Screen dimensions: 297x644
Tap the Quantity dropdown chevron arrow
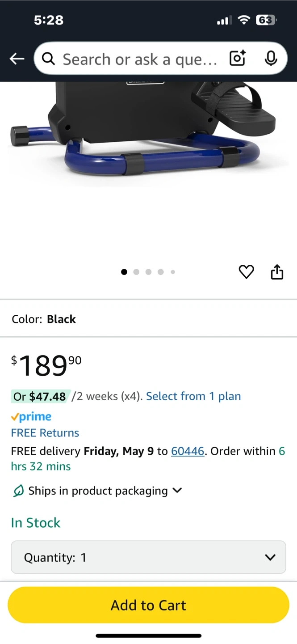pos(270,557)
